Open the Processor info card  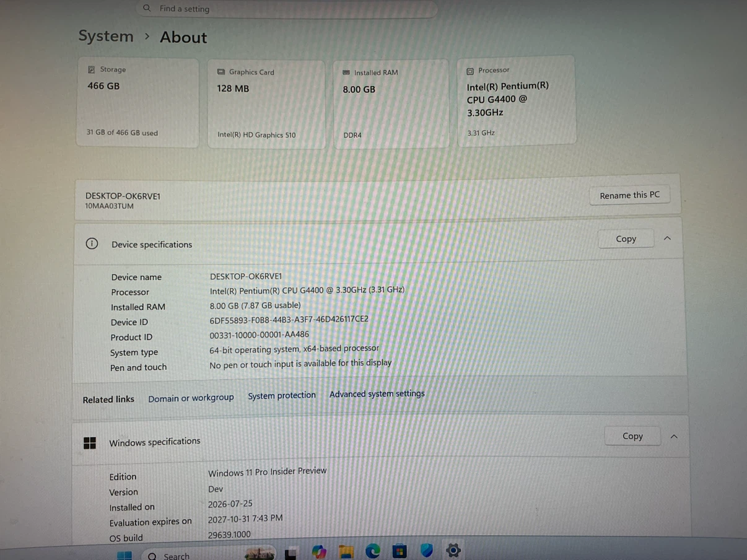point(517,101)
